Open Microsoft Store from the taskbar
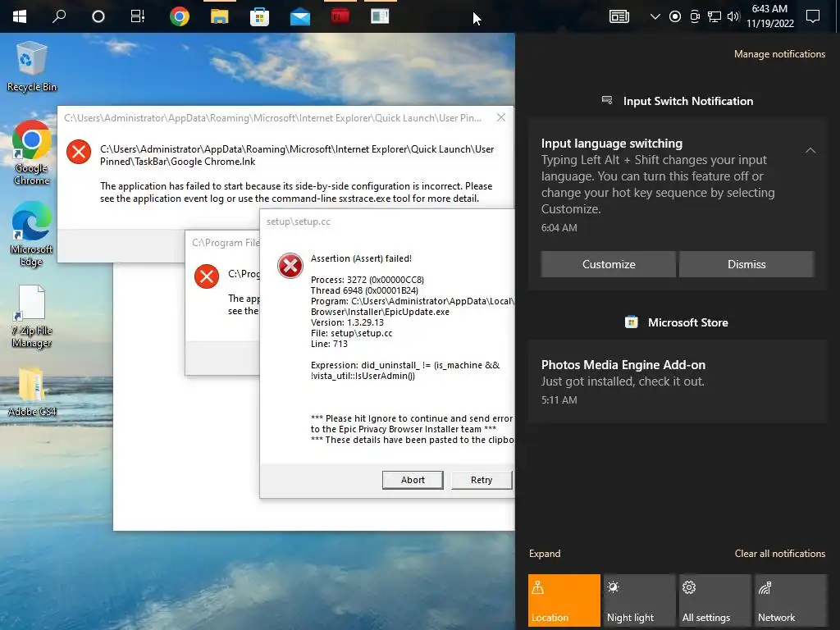840x630 pixels. (259, 17)
